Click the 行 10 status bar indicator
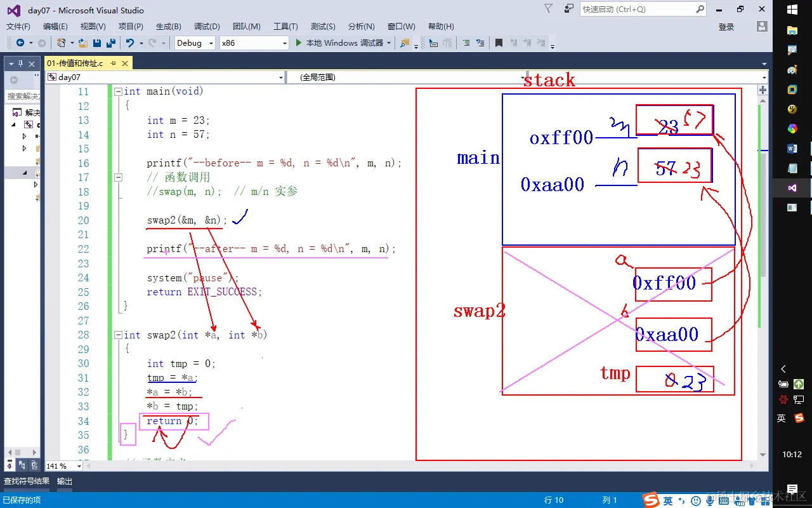 coord(554,500)
